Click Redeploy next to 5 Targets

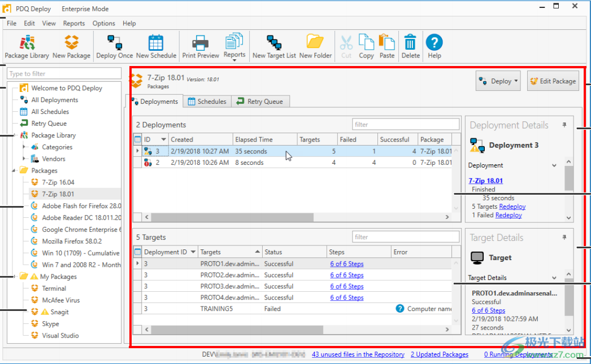tap(512, 207)
